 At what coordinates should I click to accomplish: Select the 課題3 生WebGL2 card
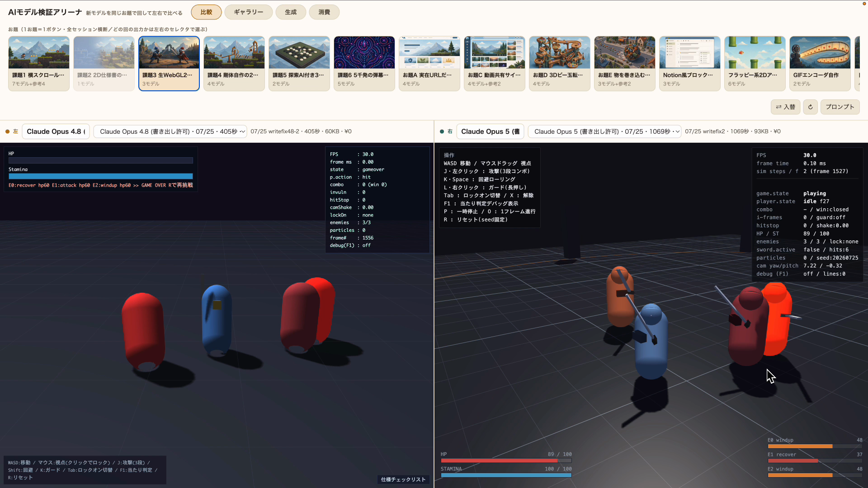[x=169, y=64]
